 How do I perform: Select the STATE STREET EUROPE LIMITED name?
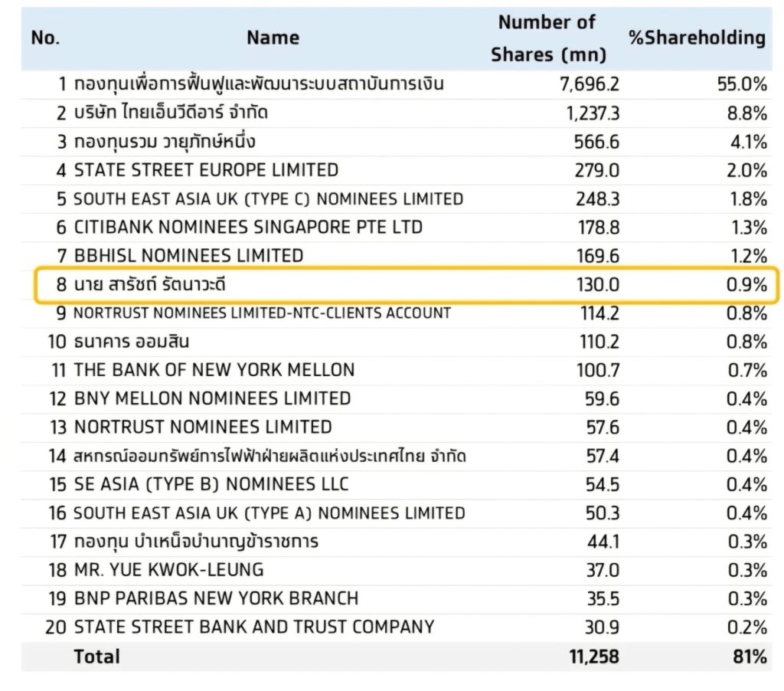click(206, 170)
